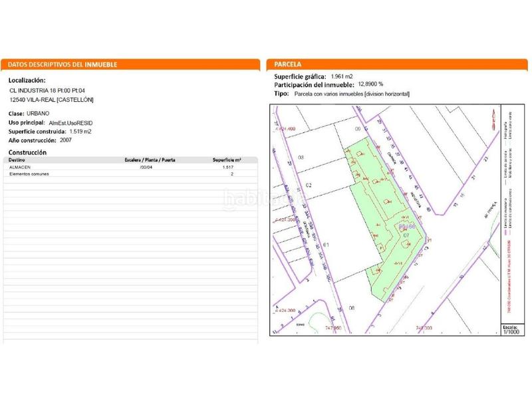Screen dimensions: 532x399
Task: Click the Superficie gráfica 1.961 m2 value
Action: 341,76
